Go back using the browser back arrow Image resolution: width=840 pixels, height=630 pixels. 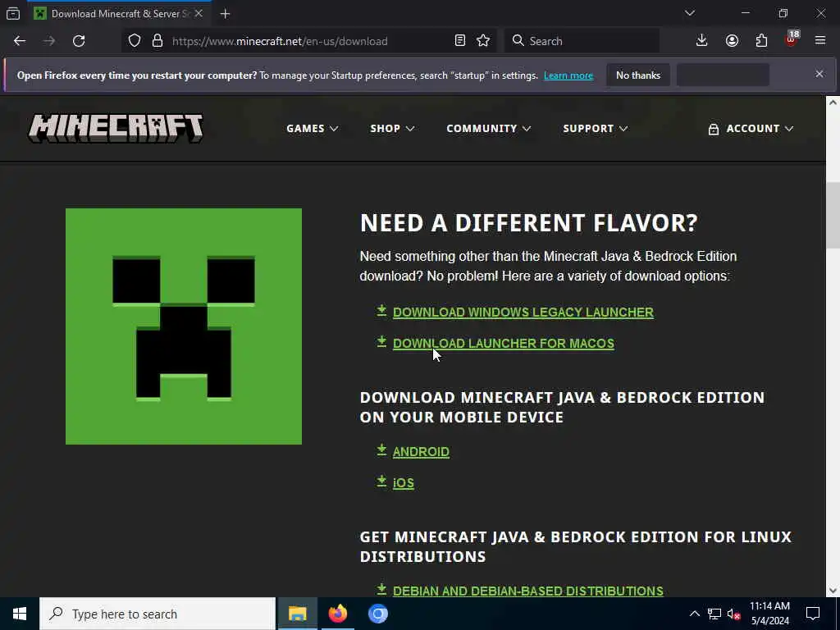[20, 41]
